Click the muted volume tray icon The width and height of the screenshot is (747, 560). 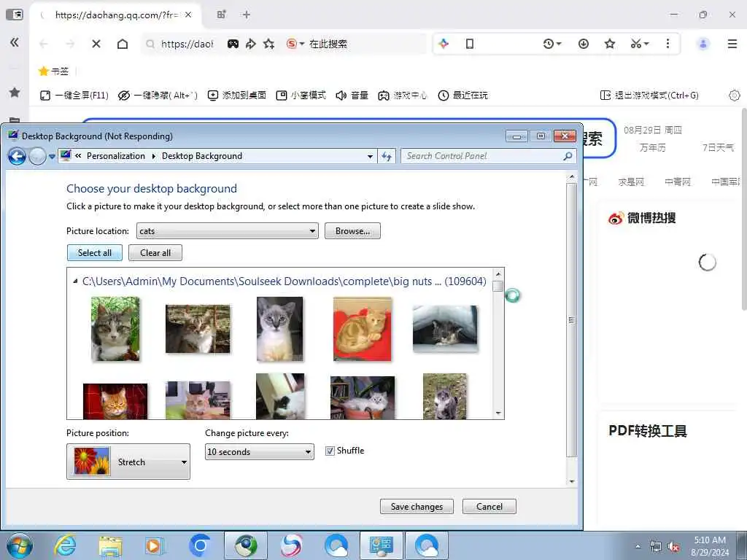pos(673,547)
